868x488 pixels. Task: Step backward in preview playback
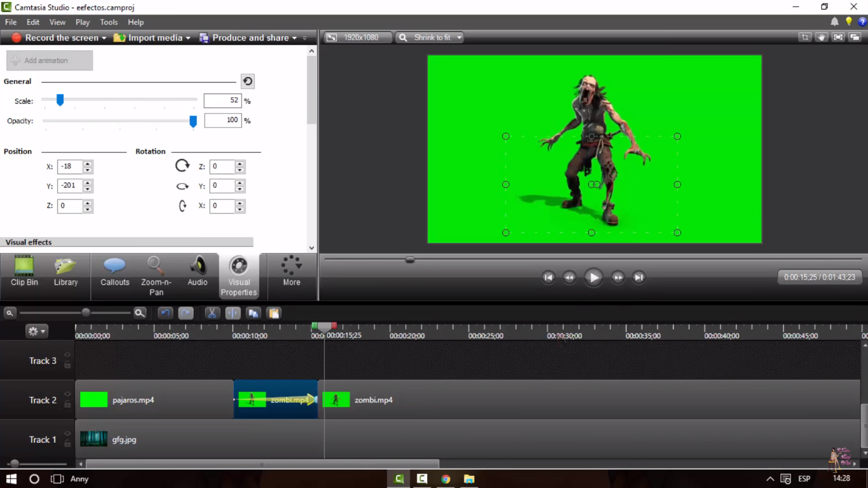click(x=569, y=277)
